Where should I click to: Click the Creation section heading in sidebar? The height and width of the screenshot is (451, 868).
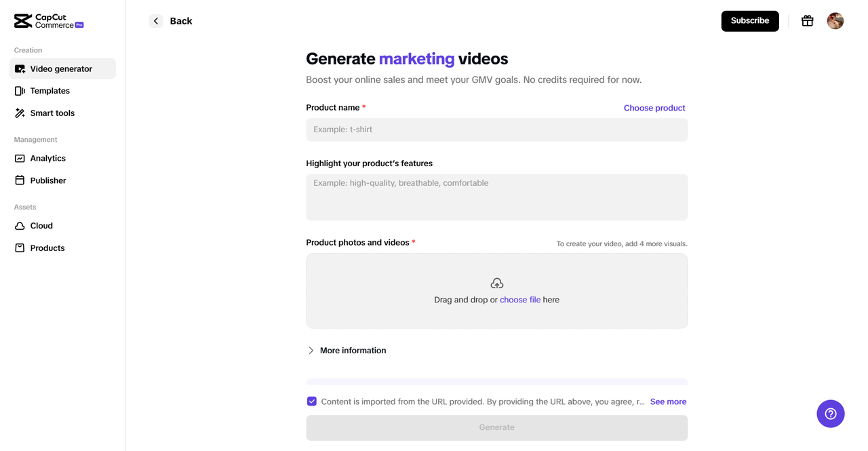pos(28,50)
